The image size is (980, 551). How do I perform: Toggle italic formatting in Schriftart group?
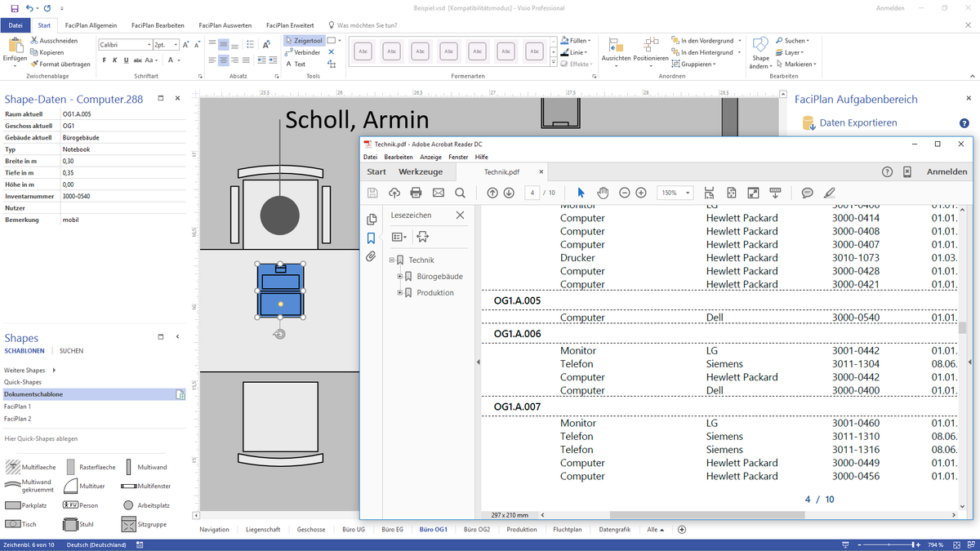pos(114,60)
